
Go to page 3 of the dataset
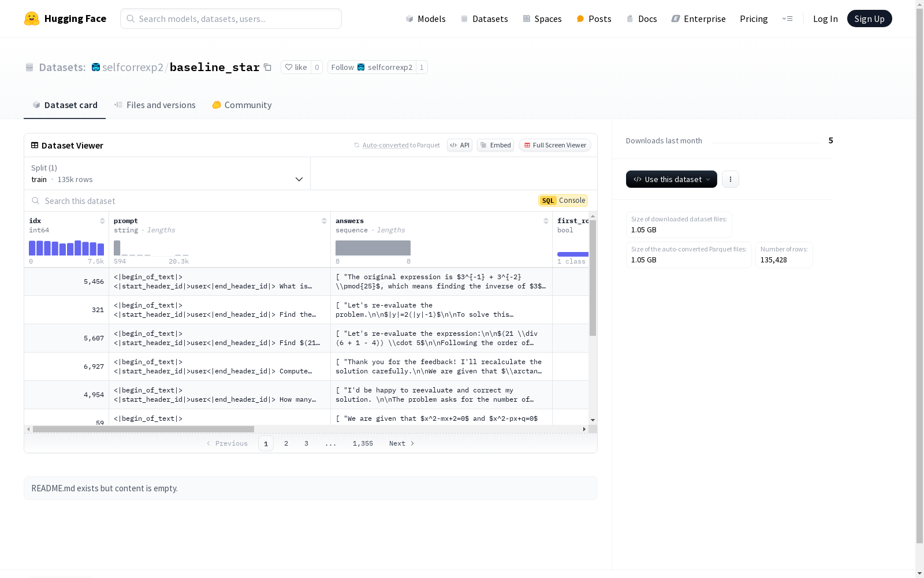[306, 443]
